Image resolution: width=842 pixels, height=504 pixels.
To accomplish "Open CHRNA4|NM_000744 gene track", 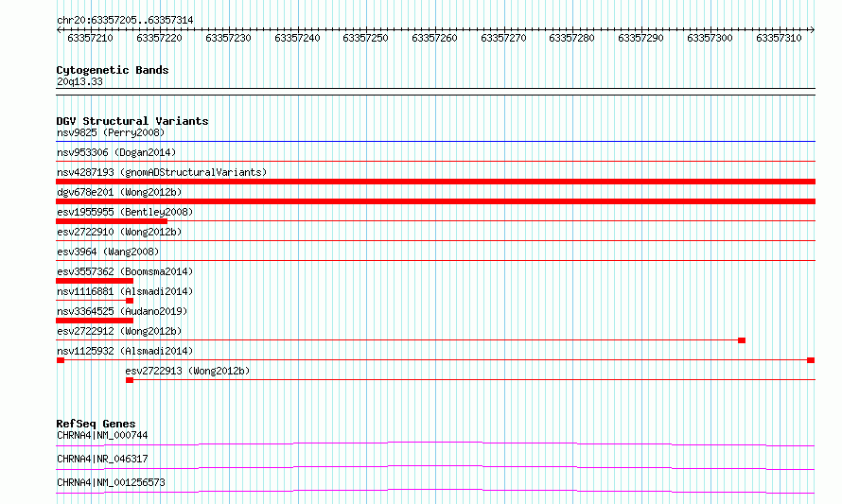I will tap(102, 435).
